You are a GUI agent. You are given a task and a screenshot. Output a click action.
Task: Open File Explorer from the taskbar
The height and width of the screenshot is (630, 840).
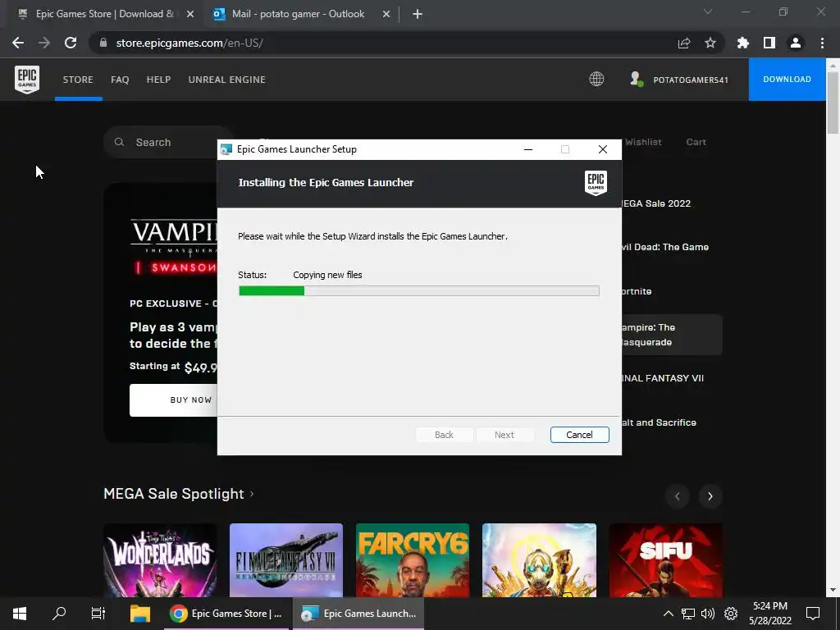click(139, 614)
